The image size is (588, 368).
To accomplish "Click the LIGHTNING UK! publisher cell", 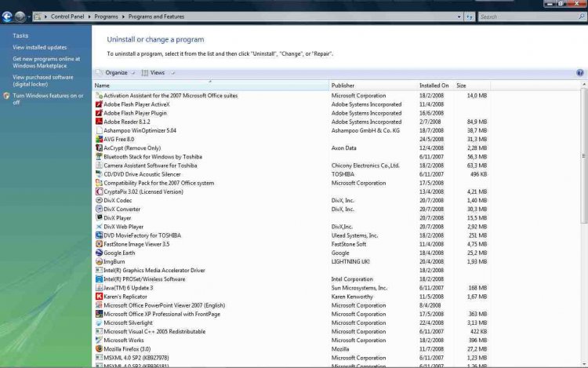I will [x=350, y=261].
